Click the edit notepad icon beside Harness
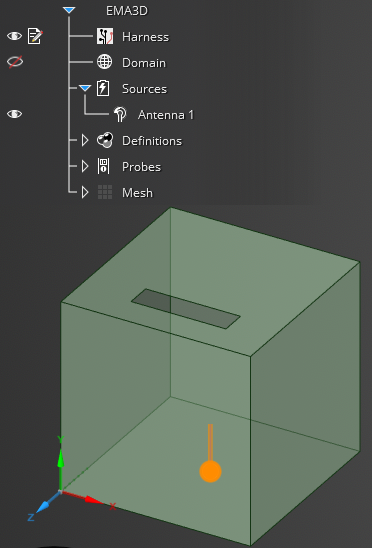372x548 pixels. [x=35, y=36]
